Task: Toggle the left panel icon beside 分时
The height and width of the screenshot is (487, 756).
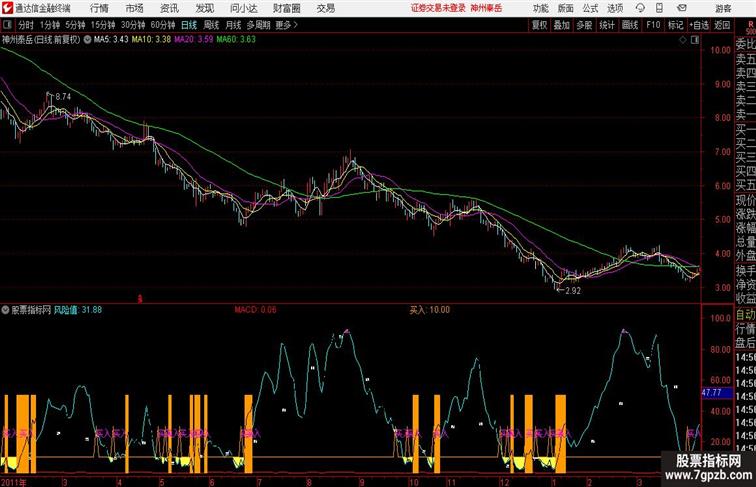Action: pyautogui.click(x=7, y=25)
